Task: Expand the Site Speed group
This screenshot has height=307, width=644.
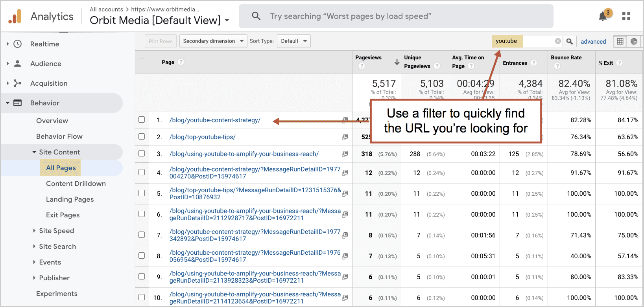Action: pos(34,231)
